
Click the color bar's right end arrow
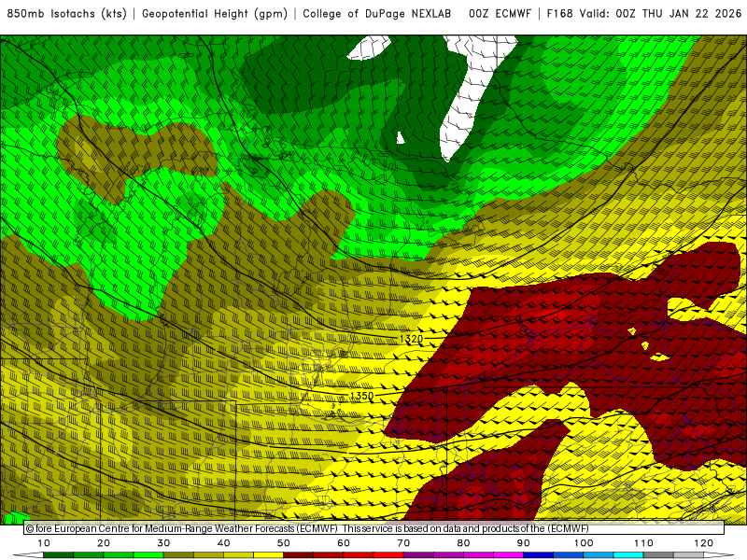(719, 555)
